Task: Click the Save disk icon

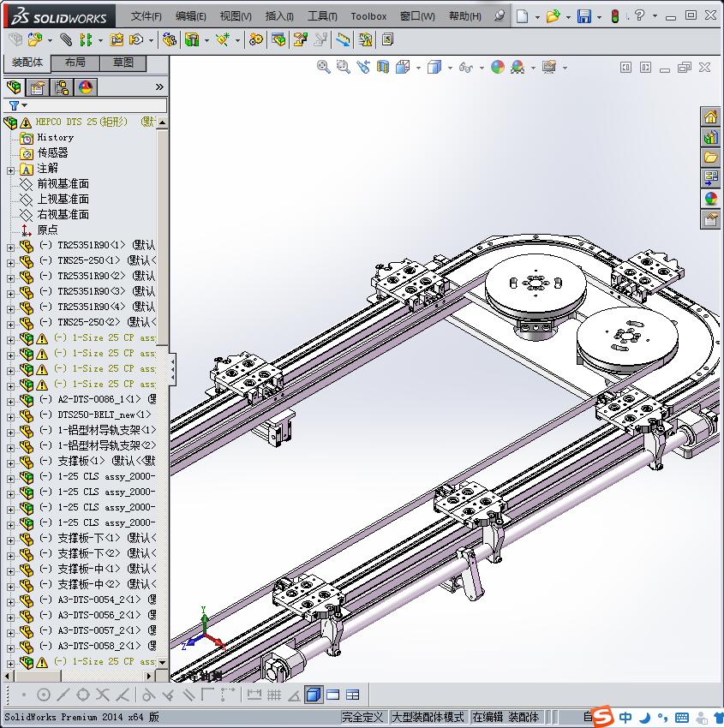Action: click(583, 16)
